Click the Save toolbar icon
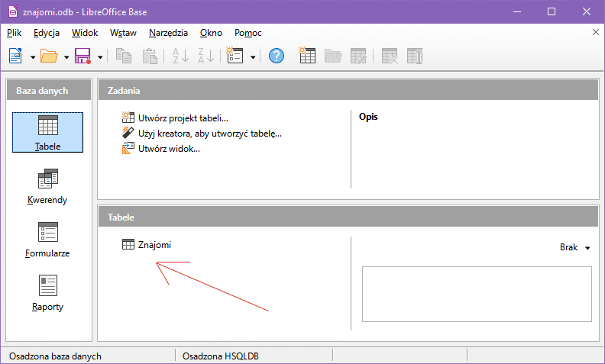The width and height of the screenshot is (605, 364). point(82,56)
